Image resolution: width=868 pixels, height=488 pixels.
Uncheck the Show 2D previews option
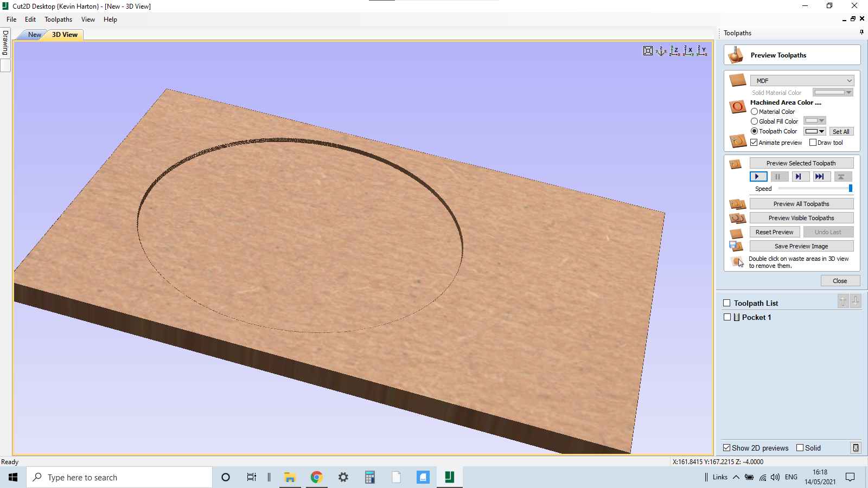(x=727, y=448)
